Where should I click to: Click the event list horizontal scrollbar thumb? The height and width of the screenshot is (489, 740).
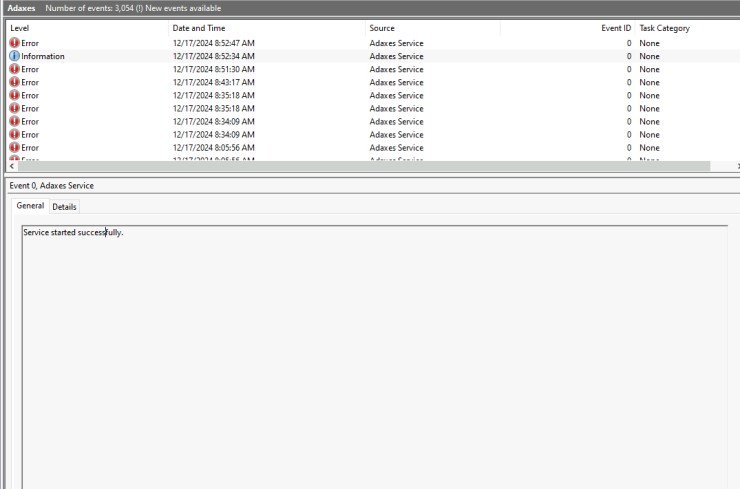pyautogui.click(x=364, y=166)
